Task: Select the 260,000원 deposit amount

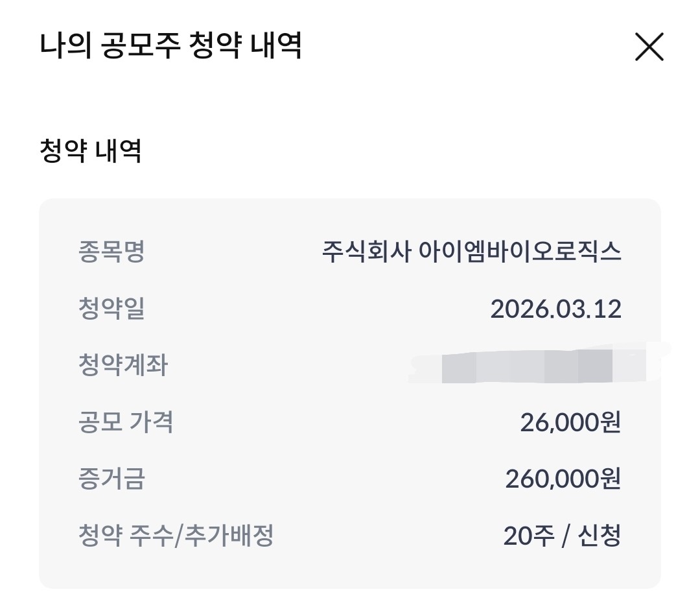Action: [x=563, y=480]
